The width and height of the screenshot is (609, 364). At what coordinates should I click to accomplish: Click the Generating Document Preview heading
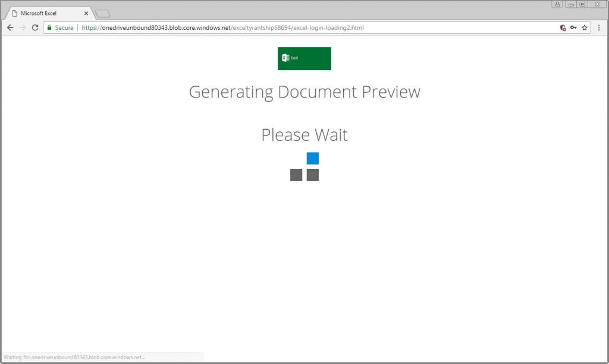point(304,92)
